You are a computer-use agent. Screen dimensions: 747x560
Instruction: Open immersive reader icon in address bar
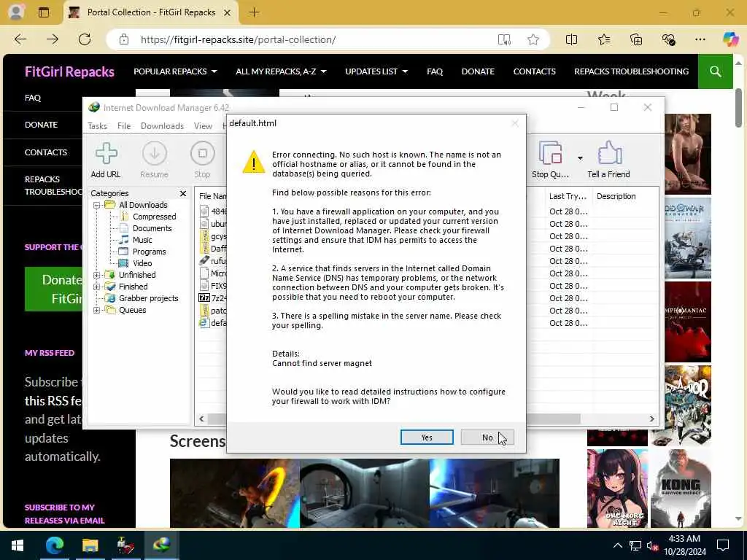coord(503,39)
